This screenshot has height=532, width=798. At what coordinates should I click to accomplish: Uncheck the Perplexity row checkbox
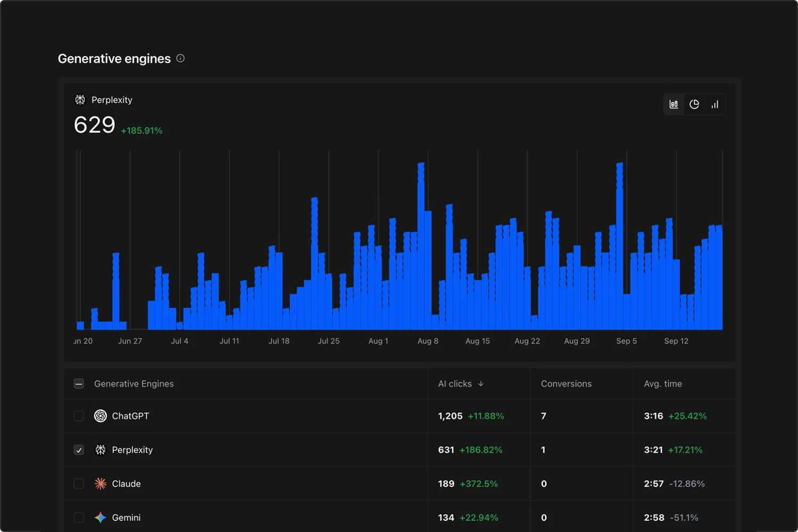pos(79,450)
